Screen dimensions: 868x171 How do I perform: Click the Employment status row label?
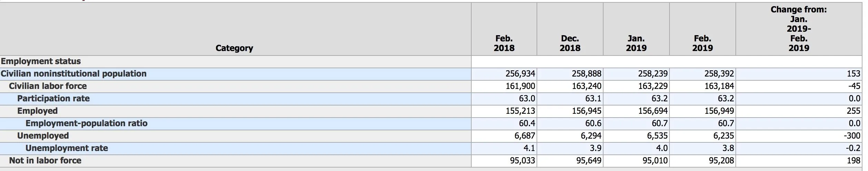click(x=41, y=61)
